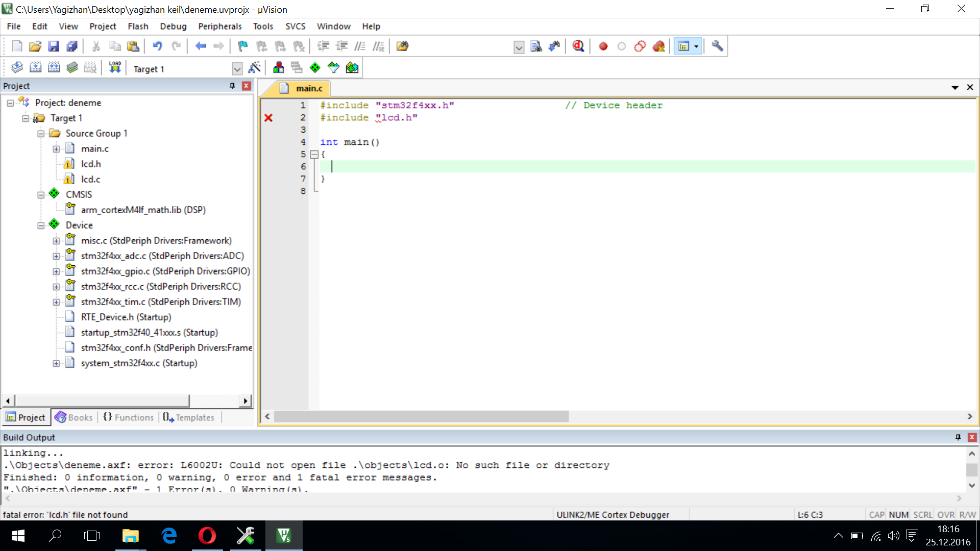
Task: Switch to the Functions tab
Action: coord(129,417)
